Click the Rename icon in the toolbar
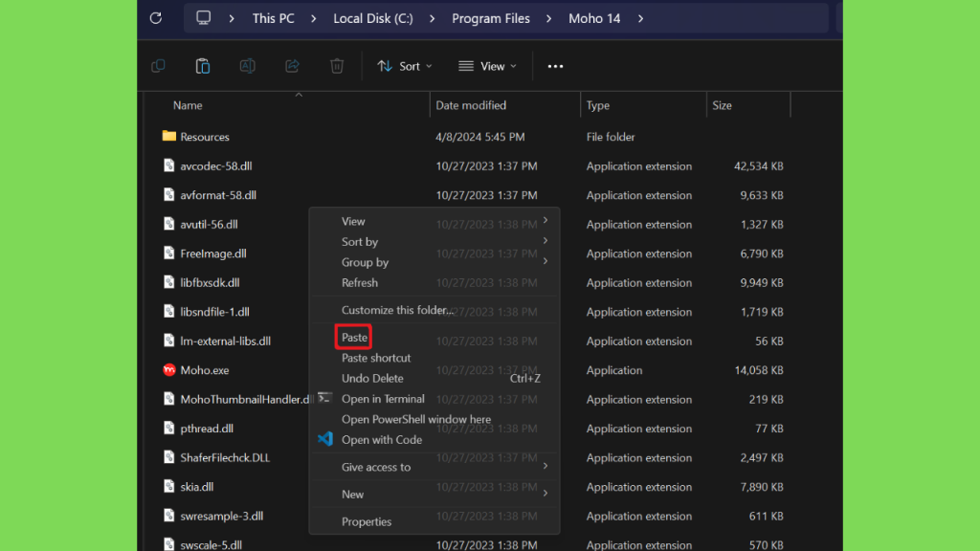Viewport: 980px width, 551px height. pyautogui.click(x=248, y=66)
